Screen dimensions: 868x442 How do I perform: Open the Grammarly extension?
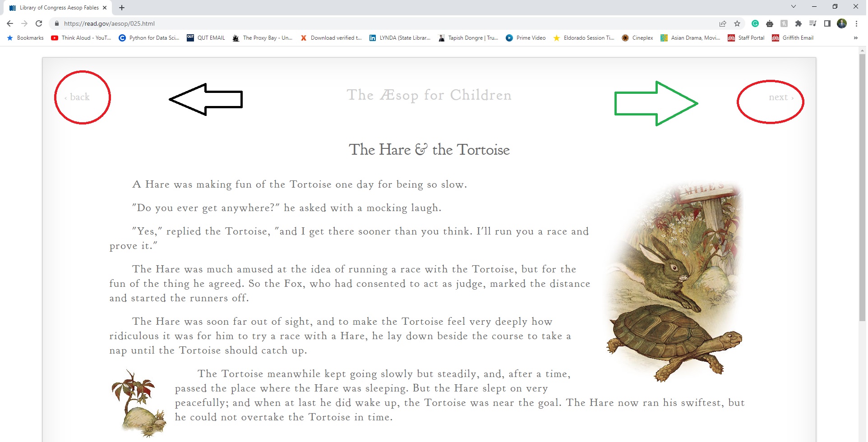click(755, 23)
